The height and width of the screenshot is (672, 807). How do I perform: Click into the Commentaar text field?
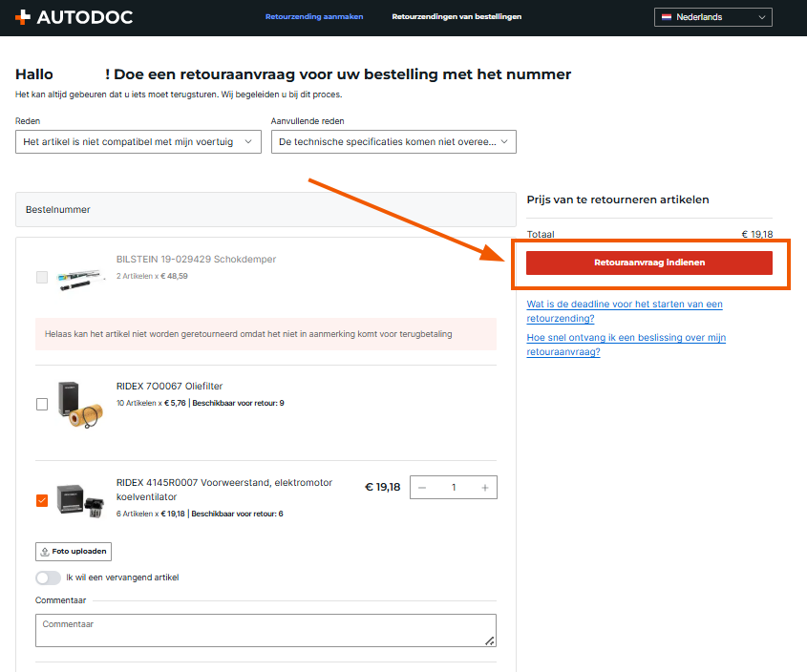coord(265,630)
